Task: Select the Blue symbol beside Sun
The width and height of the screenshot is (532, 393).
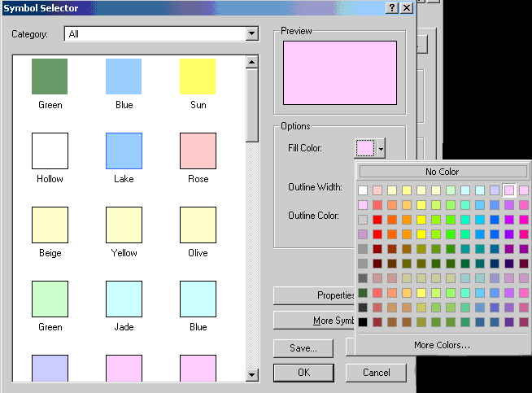Action: 124,76
